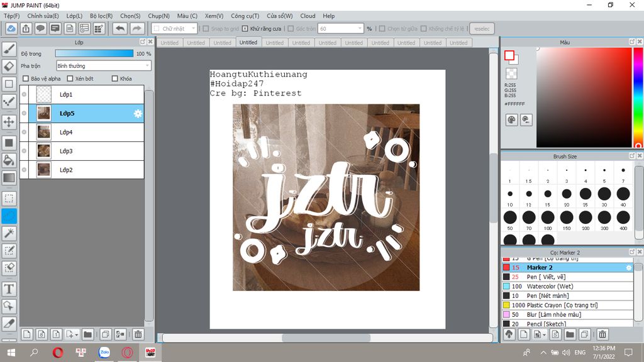The height and width of the screenshot is (362, 644).
Task: Adjust the Độ trong opacity slider
Action: (94, 54)
